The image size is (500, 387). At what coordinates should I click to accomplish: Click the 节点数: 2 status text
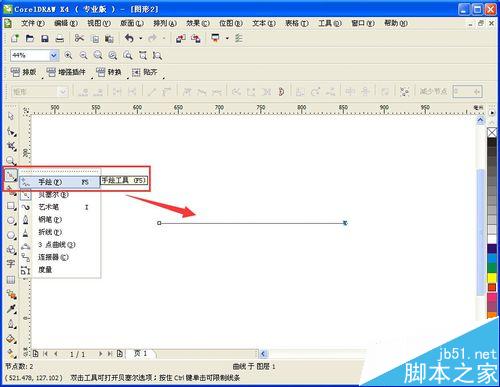(x=19, y=367)
